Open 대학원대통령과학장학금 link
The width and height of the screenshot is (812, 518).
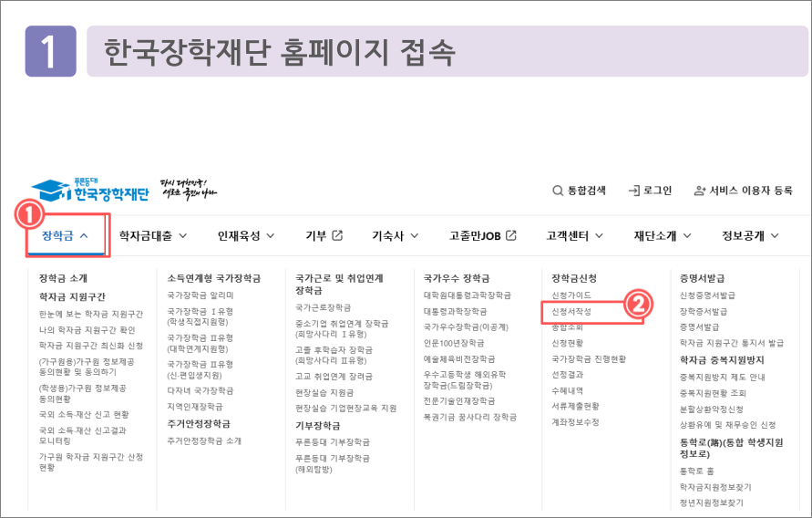click(468, 295)
